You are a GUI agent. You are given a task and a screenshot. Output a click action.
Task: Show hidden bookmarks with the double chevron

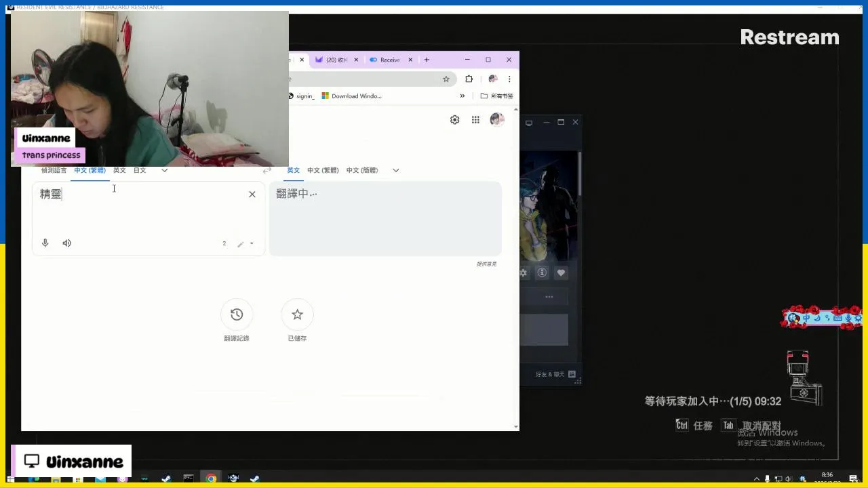[462, 96]
